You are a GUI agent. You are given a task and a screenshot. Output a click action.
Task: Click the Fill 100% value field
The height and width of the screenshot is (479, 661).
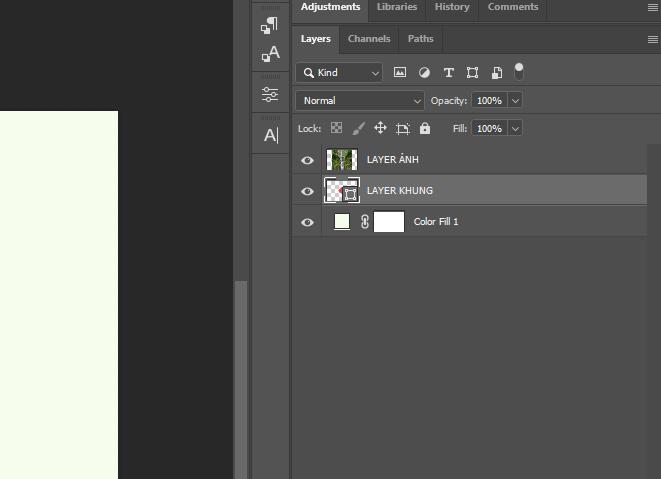[x=489, y=129]
